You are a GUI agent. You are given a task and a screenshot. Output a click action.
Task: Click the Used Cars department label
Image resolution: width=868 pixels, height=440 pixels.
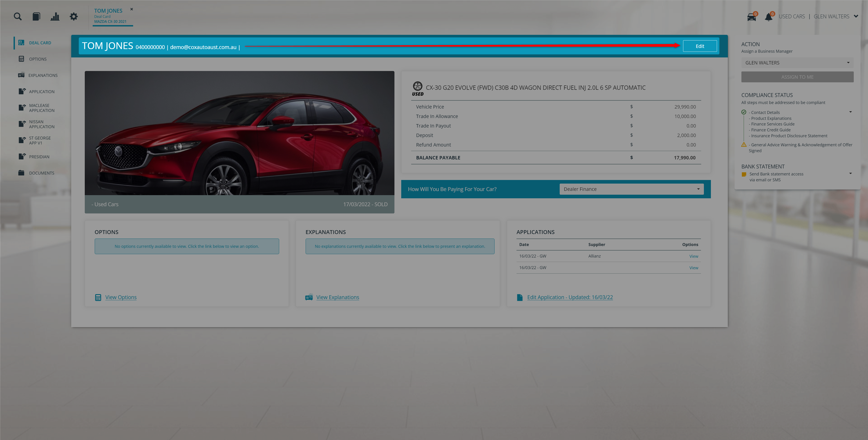tap(792, 16)
